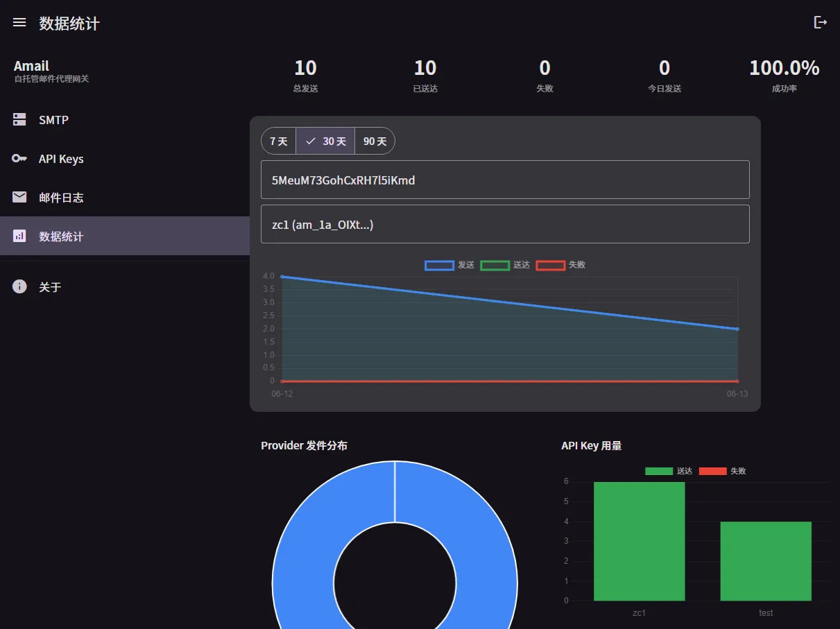Screen dimensions: 840x629
Task: Select the 30 天 range option
Action: coord(325,141)
